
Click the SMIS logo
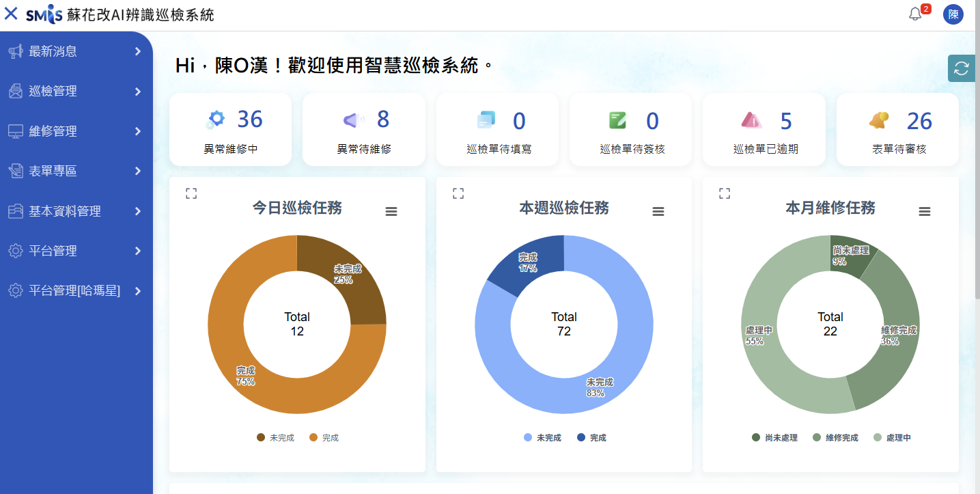(44, 14)
